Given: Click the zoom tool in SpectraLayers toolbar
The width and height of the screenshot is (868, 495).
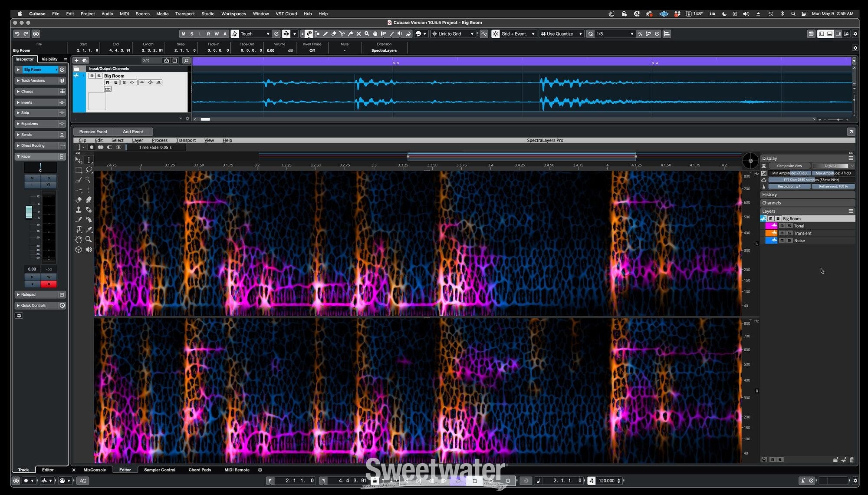Looking at the screenshot, I should pos(89,239).
